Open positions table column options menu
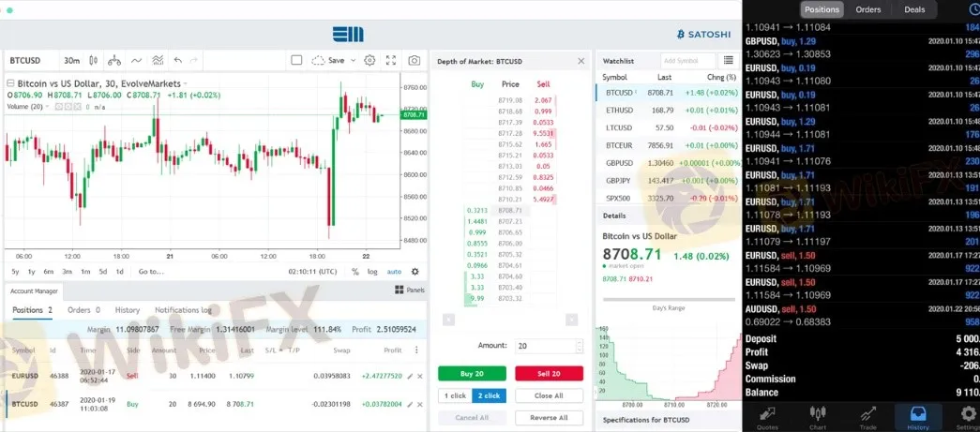 (x=417, y=350)
